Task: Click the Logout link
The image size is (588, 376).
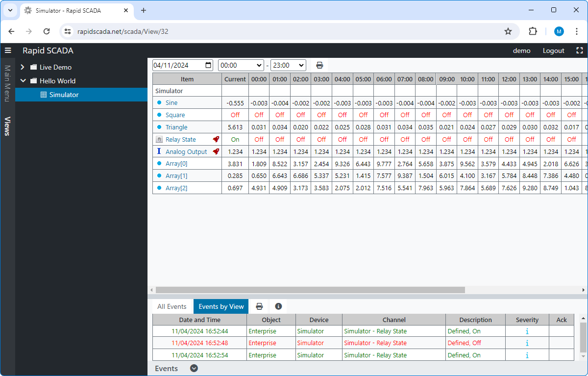Action: [554, 50]
